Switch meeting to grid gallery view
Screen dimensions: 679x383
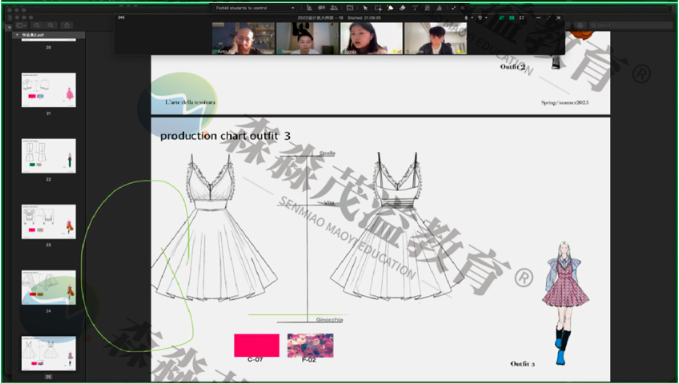521,18
